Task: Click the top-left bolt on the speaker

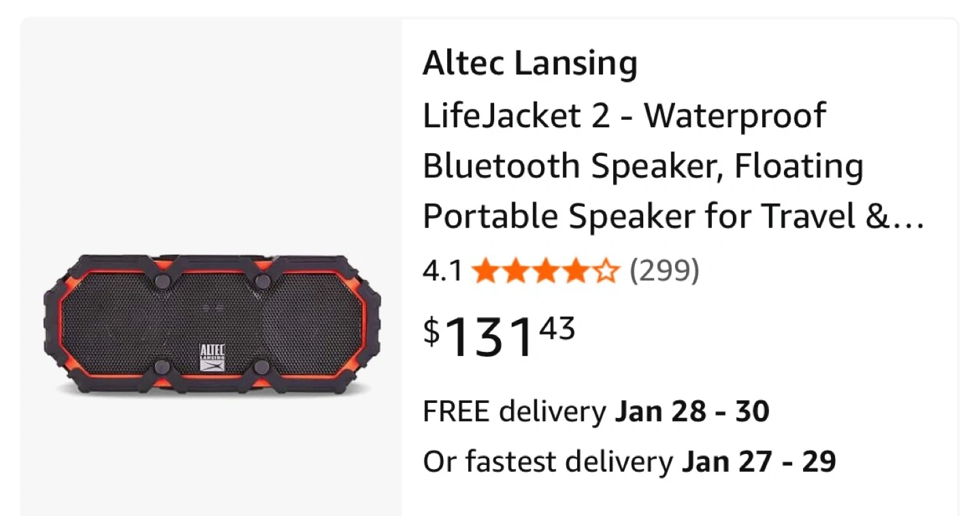Action: pyautogui.click(x=162, y=281)
